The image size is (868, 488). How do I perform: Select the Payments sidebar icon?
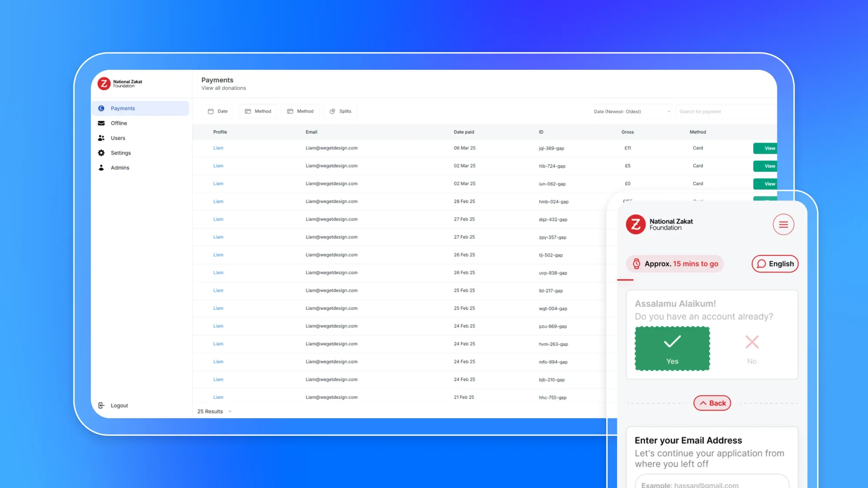coord(101,108)
